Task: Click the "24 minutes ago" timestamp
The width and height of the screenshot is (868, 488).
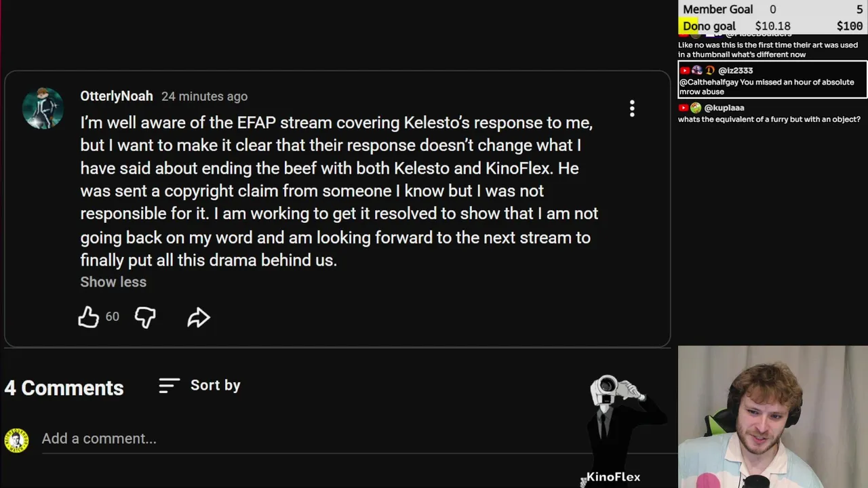Action: click(204, 97)
